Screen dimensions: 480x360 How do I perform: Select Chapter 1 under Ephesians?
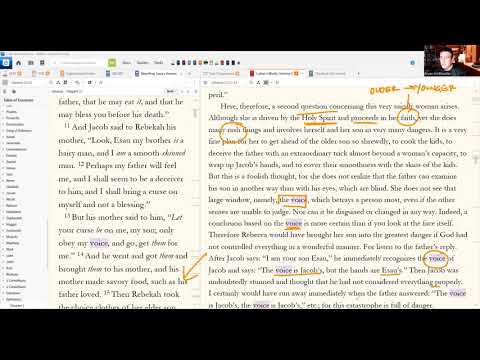[x=17, y=305]
